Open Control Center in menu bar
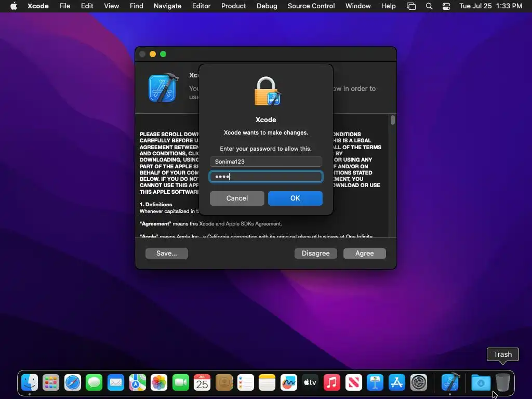Image resolution: width=532 pixels, height=399 pixels. coord(446,6)
